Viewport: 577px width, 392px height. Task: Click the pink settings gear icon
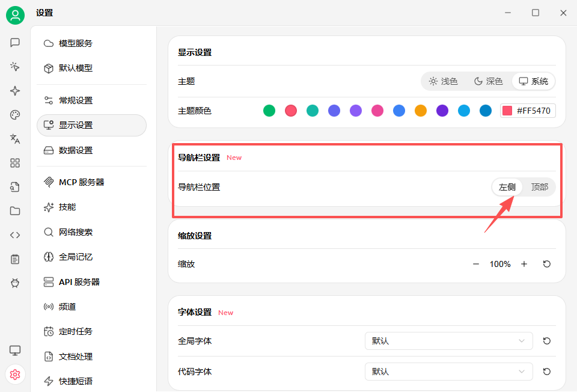pyautogui.click(x=15, y=375)
